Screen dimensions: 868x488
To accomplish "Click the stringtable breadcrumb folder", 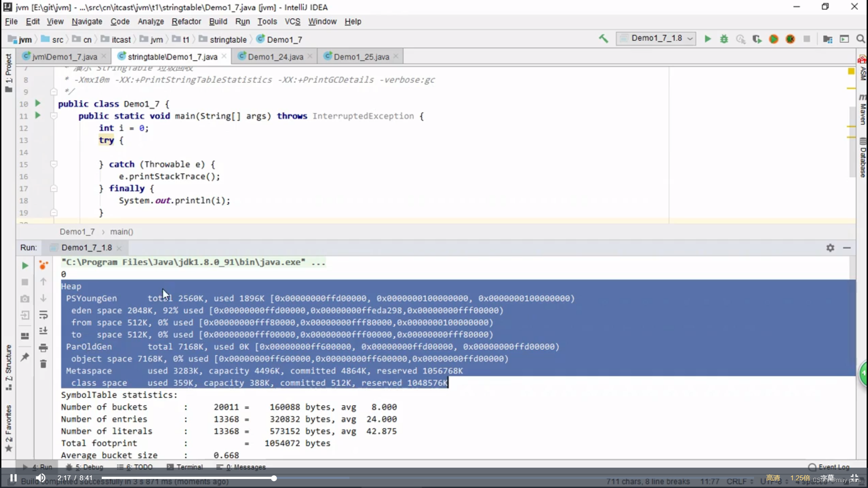I will click(x=228, y=40).
